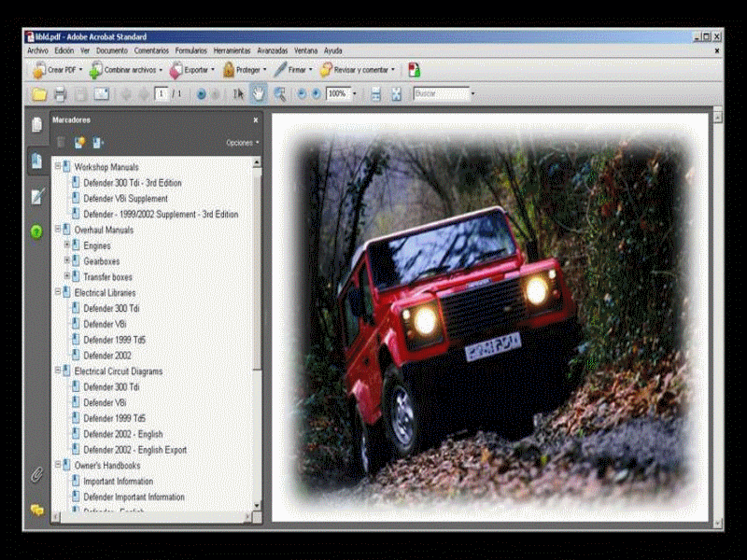Click the bookmarks panel horizontal scrollbar
This screenshot has height=560, width=747.
point(152,517)
